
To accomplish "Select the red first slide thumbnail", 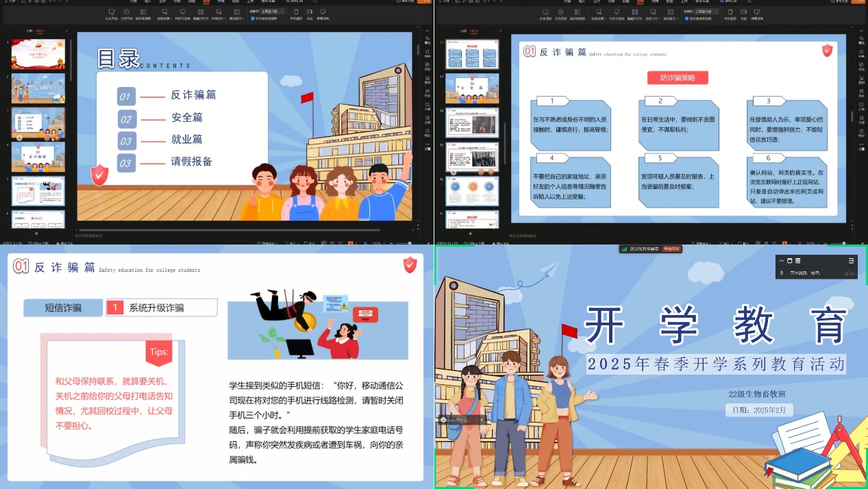I will [x=38, y=54].
